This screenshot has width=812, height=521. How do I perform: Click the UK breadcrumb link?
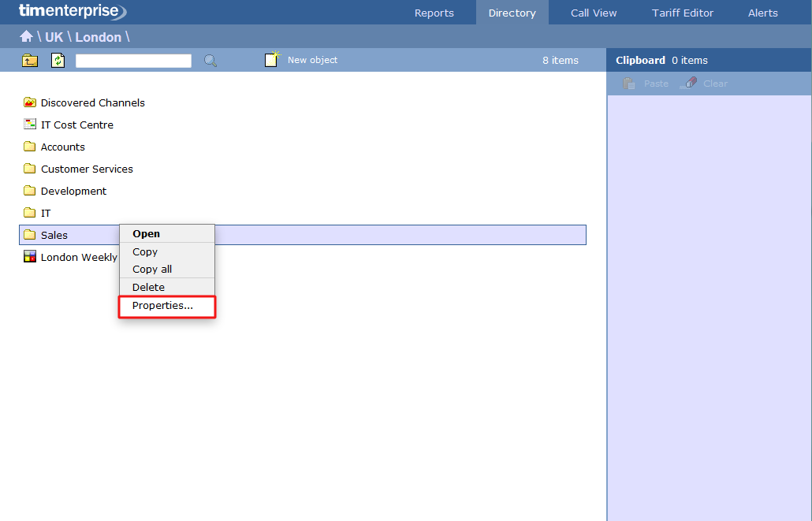[x=54, y=37]
